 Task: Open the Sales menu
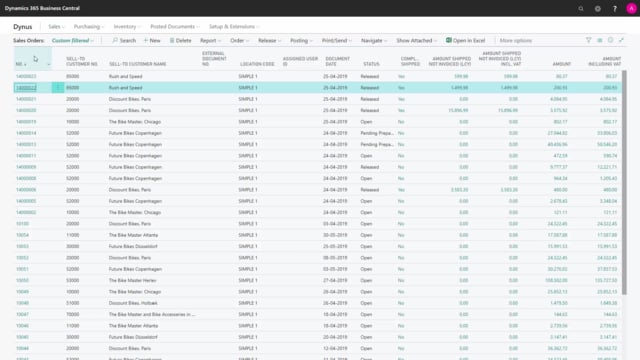click(x=56, y=27)
